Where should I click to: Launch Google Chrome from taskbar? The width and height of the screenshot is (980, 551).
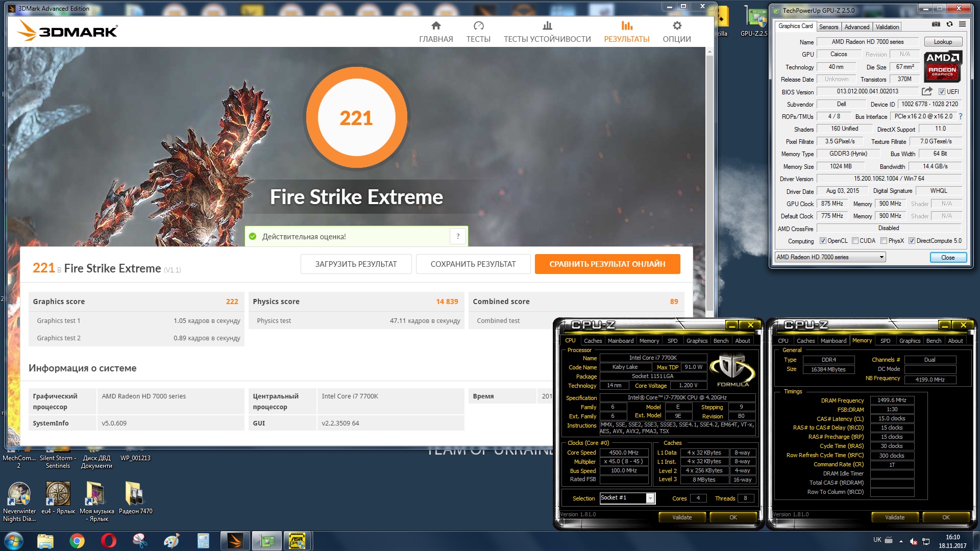77,541
